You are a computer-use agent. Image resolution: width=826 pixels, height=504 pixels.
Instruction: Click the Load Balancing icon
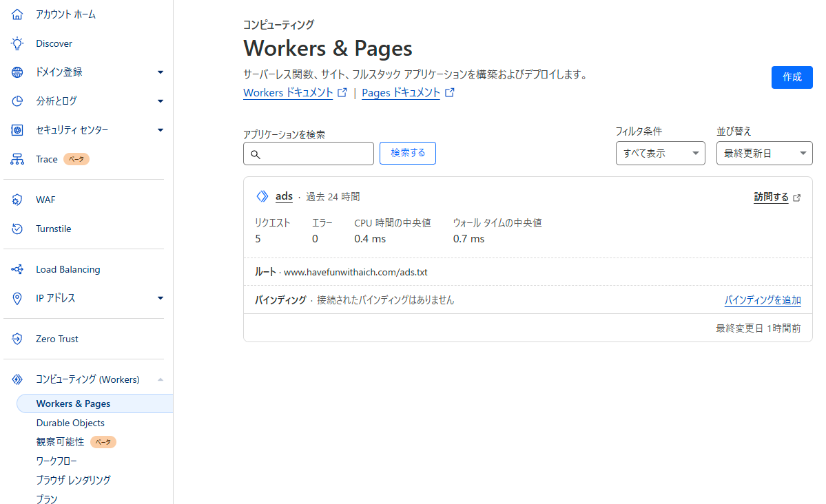pos(17,269)
